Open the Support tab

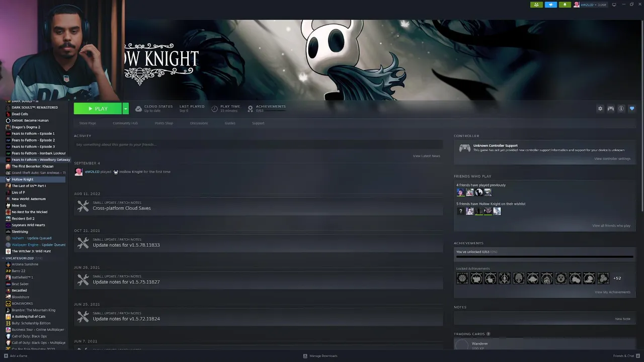click(258, 123)
